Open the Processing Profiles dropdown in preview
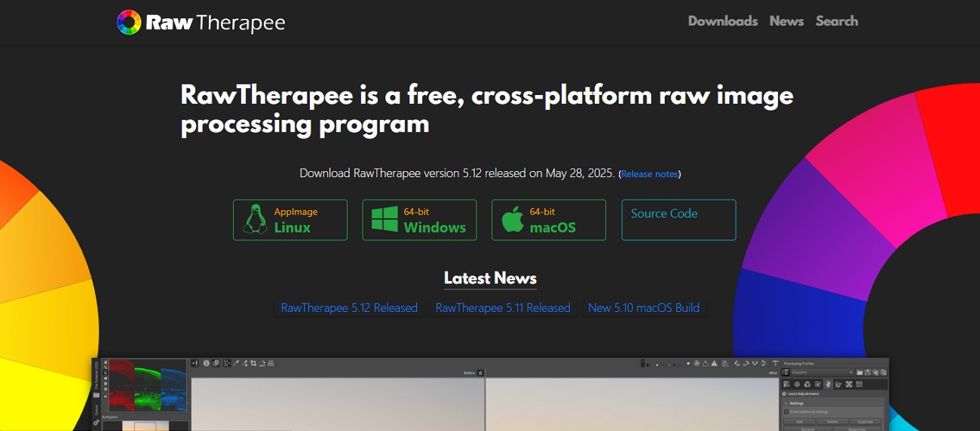 822,372
